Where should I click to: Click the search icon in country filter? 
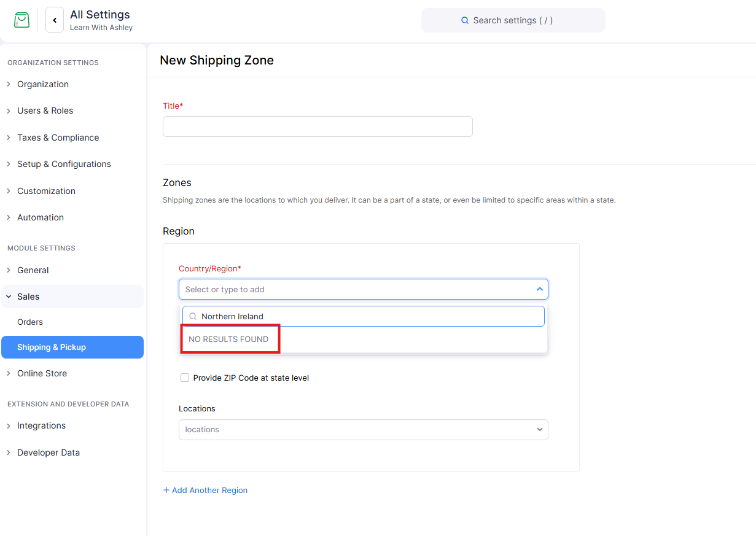[x=193, y=317]
